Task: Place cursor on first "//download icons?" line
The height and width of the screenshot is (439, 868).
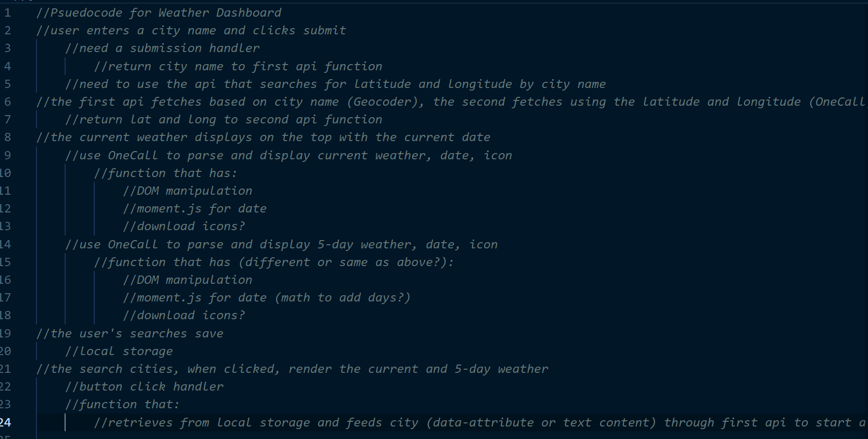Action: click(x=184, y=226)
